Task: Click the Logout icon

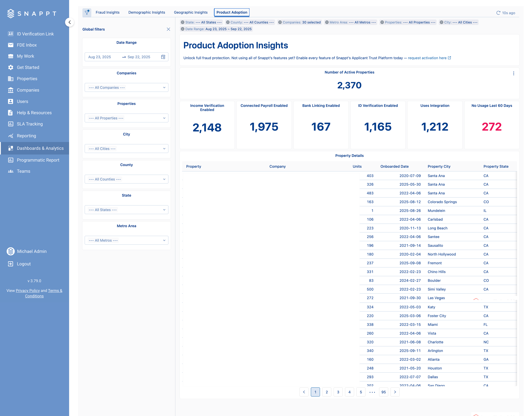Action: pos(10,264)
